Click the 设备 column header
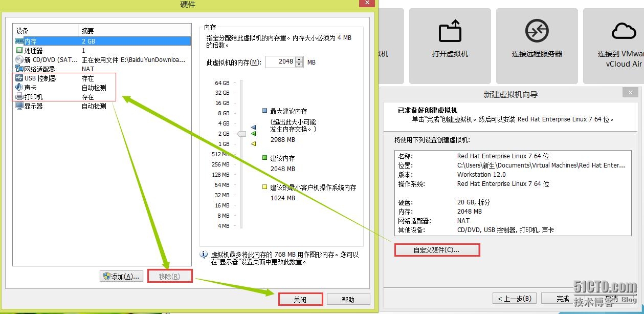The width and height of the screenshot is (644, 314). pos(47,31)
